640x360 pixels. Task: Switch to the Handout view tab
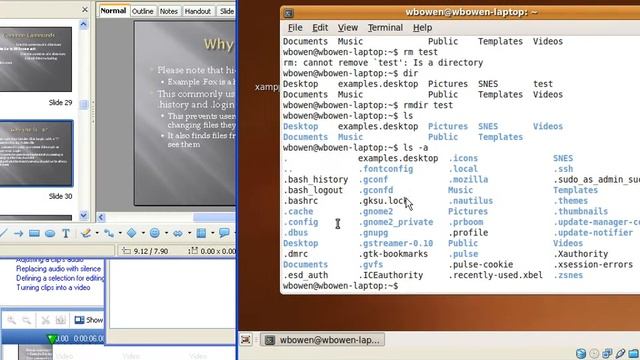[198, 11]
